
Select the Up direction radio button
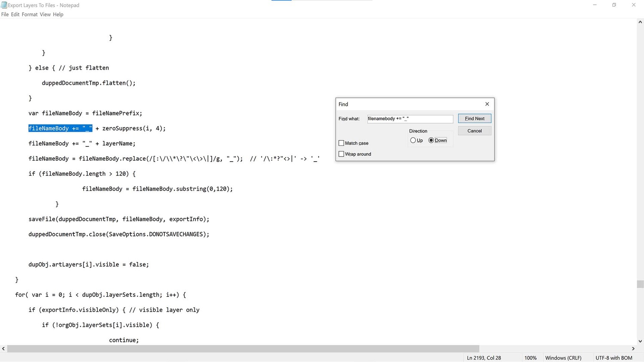413,140
